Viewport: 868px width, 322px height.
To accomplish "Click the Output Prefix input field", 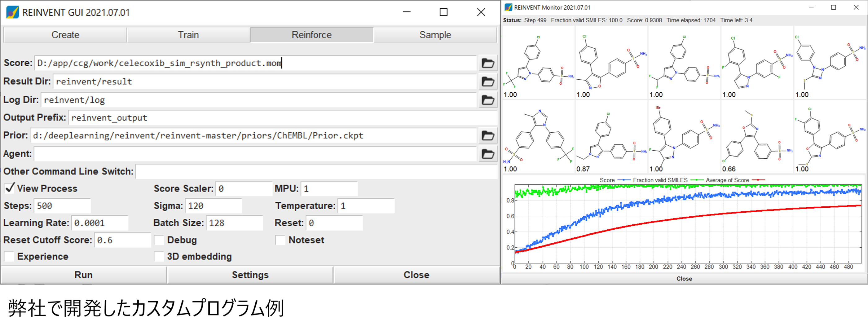I will 283,118.
